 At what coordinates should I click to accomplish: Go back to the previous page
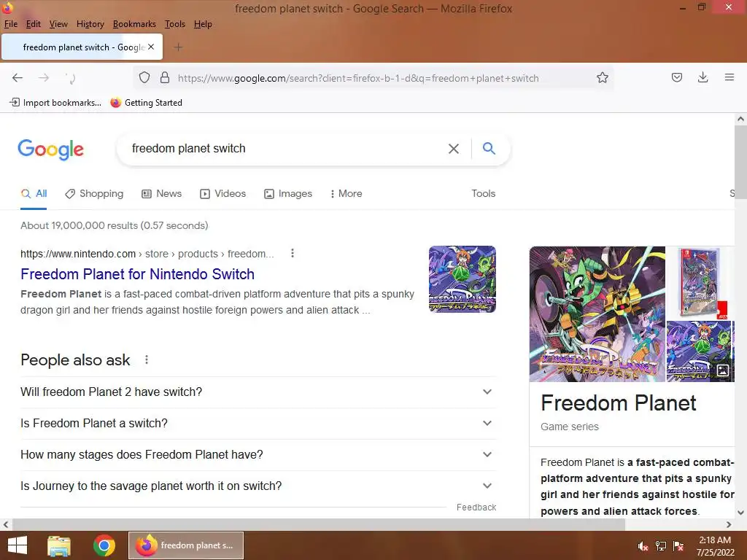[18, 77]
